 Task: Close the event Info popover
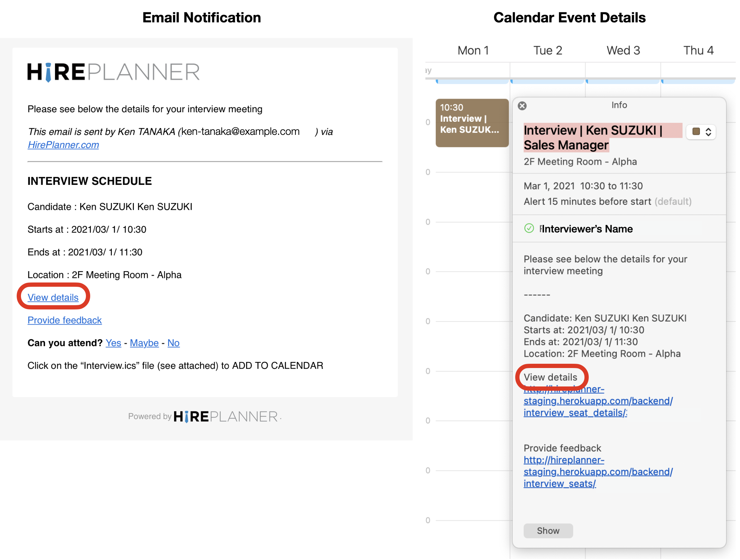tap(522, 106)
